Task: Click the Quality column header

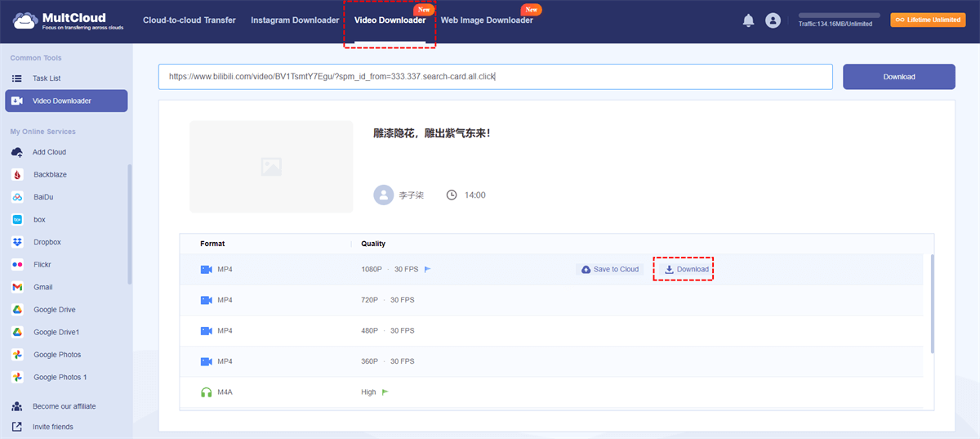Action: tap(373, 244)
